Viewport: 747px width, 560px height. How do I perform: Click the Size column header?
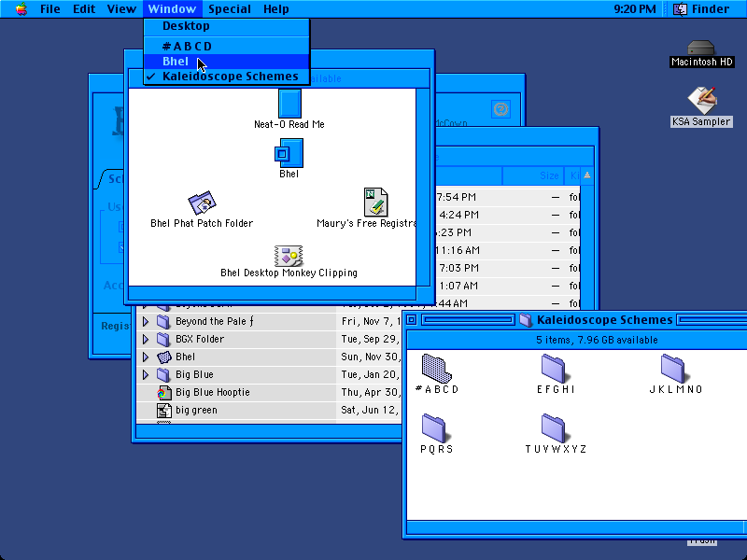[x=532, y=175]
